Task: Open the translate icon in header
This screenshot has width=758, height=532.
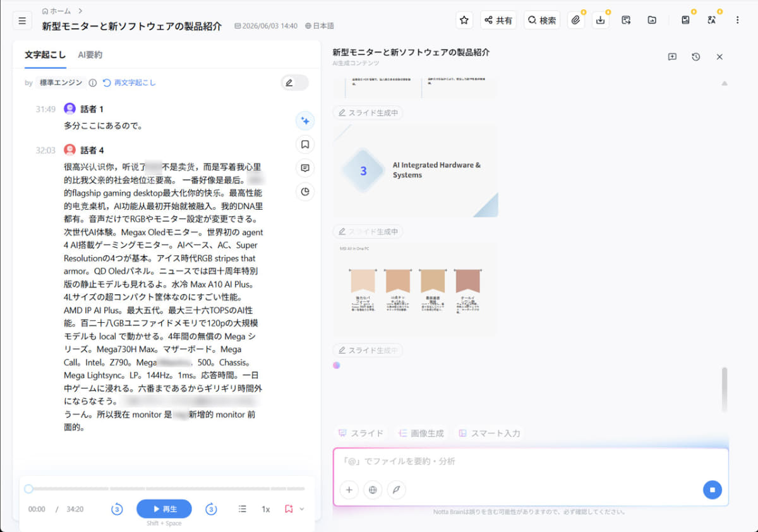Action: click(712, 20)
